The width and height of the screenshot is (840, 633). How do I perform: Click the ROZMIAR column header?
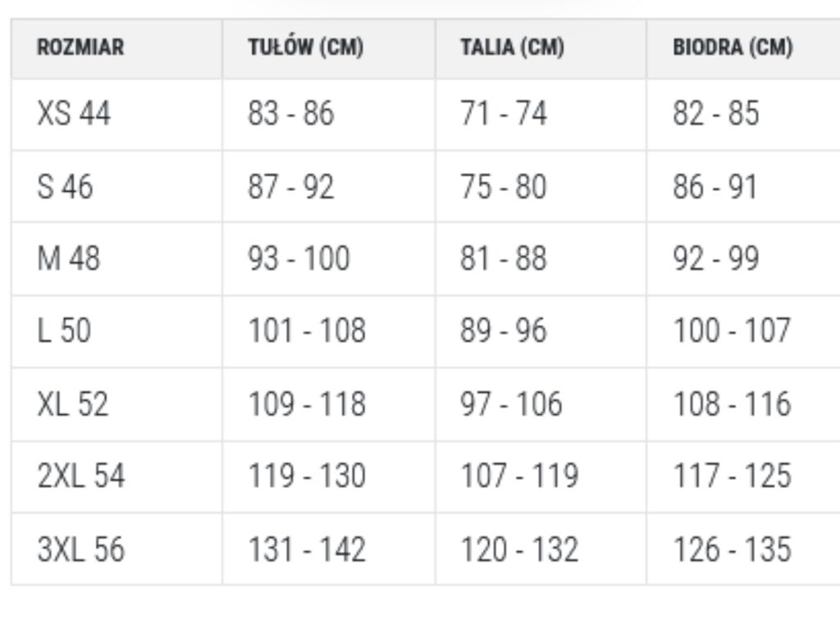click(x=80, y=47)
